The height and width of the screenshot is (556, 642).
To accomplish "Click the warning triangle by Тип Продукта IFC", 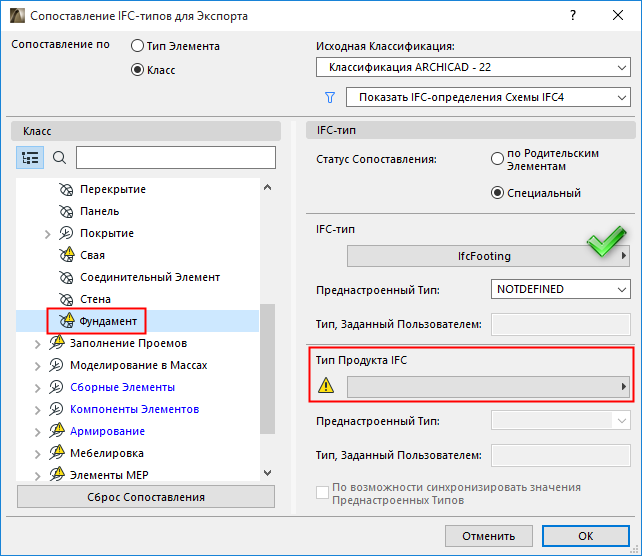I will 326,386.
